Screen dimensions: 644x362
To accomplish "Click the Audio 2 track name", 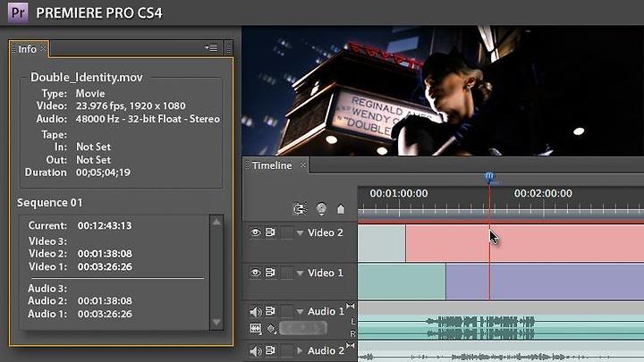I will point(326,351).
